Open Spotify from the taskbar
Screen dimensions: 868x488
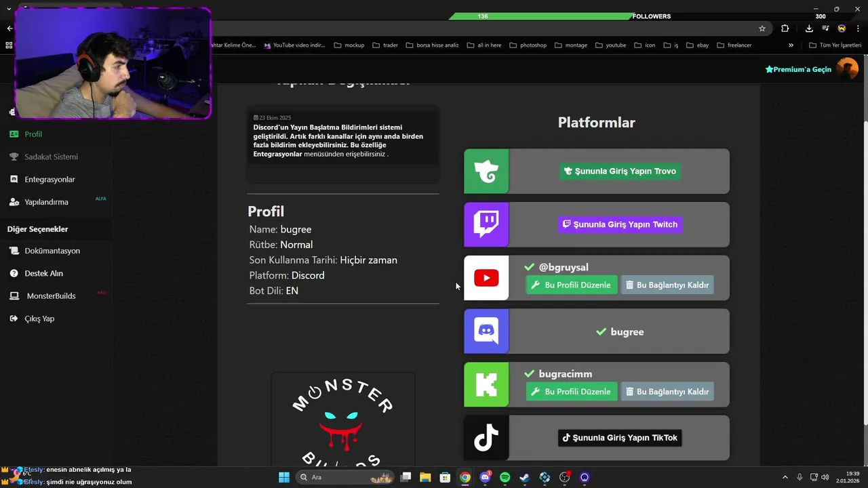coord(505,477)
